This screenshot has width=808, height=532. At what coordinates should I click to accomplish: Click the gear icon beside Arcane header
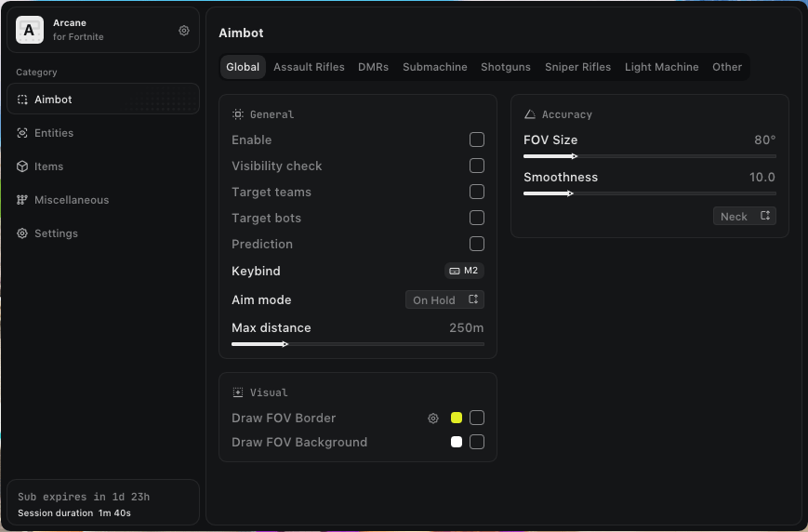tap(184, 31)
